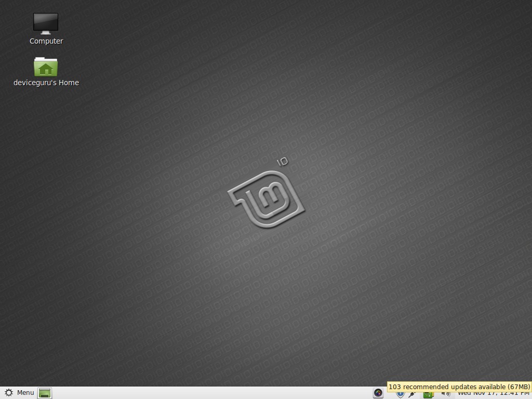Image resolution: width=532 pixels, height=399 pixels.
Task: Open the clock showing Wed Nov 17
Action: pos(495,394)
